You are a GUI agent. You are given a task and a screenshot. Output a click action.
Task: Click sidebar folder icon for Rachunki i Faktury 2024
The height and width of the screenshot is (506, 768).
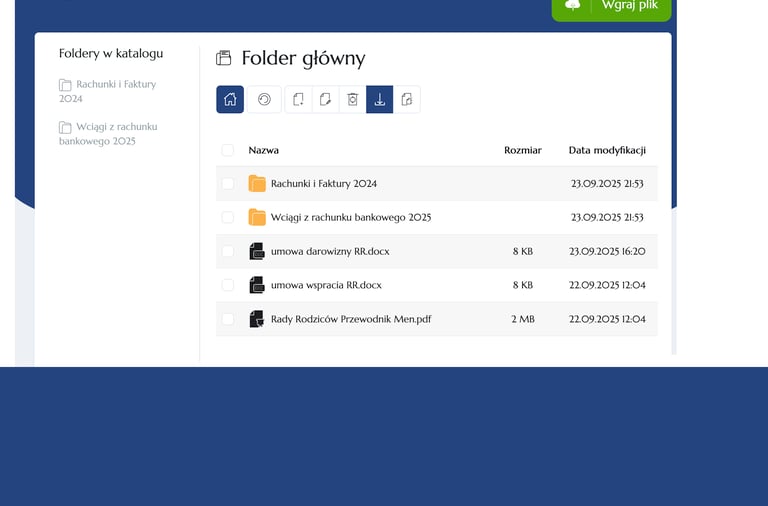65,85
